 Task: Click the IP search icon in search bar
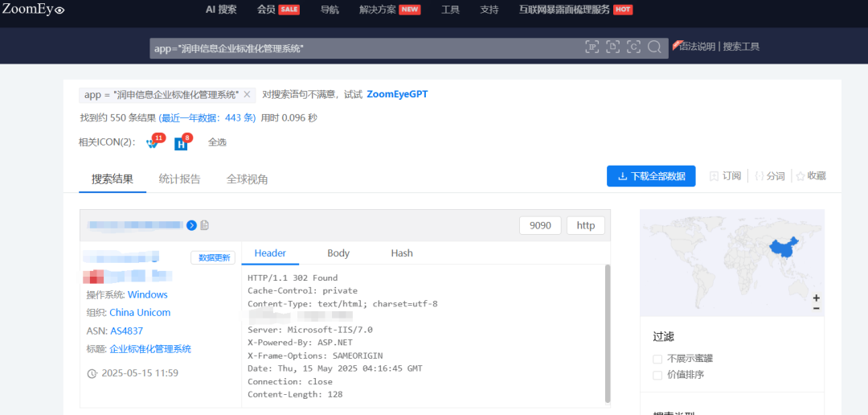[x=592, y=47]
